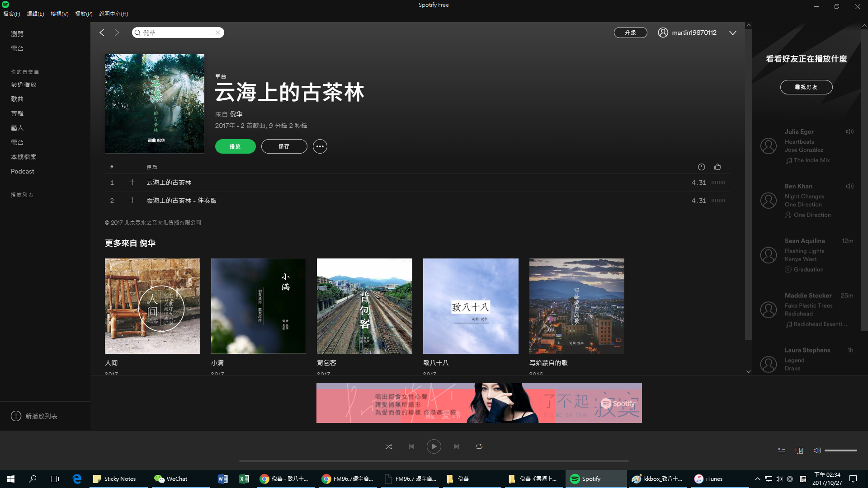The height and width of the screenshot is (488, 868).
Task: Click the artist link 倪华 under title
Action: point(236,114)
